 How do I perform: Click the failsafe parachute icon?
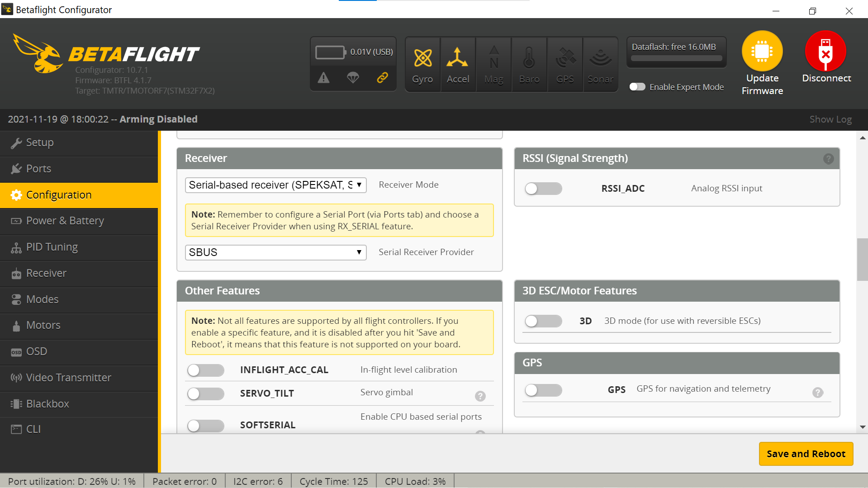tap(353, 78)
